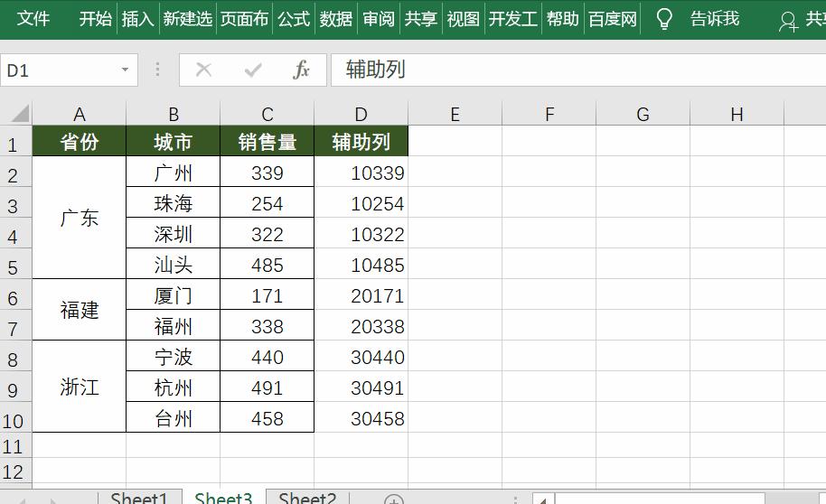The width and height of the screenshot is (826, 504).
Task: Add a new sheet with plus icon
Action: click(x=393, y=499)
